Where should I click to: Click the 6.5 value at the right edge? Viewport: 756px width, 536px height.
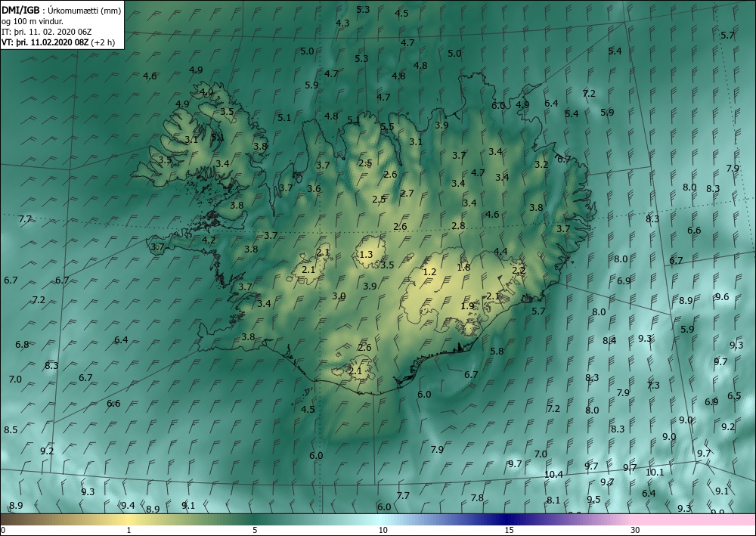pos(734,395)
